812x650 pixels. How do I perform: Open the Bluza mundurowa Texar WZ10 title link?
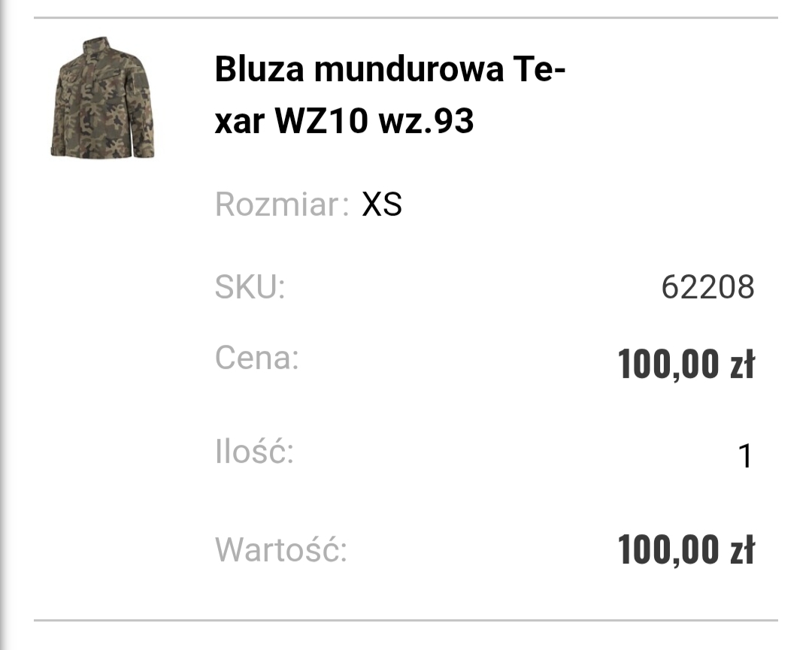point(389,95)
